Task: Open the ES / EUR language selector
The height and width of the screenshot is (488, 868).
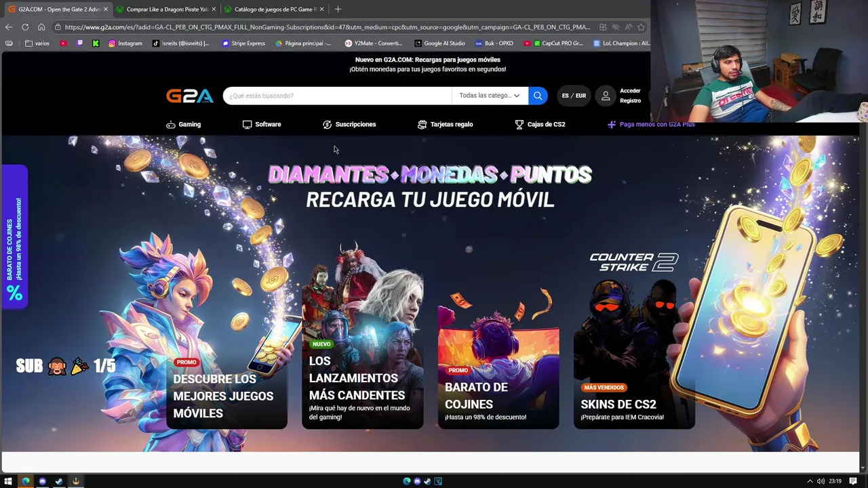Action: pyautogui.click(x=574, y=96)
